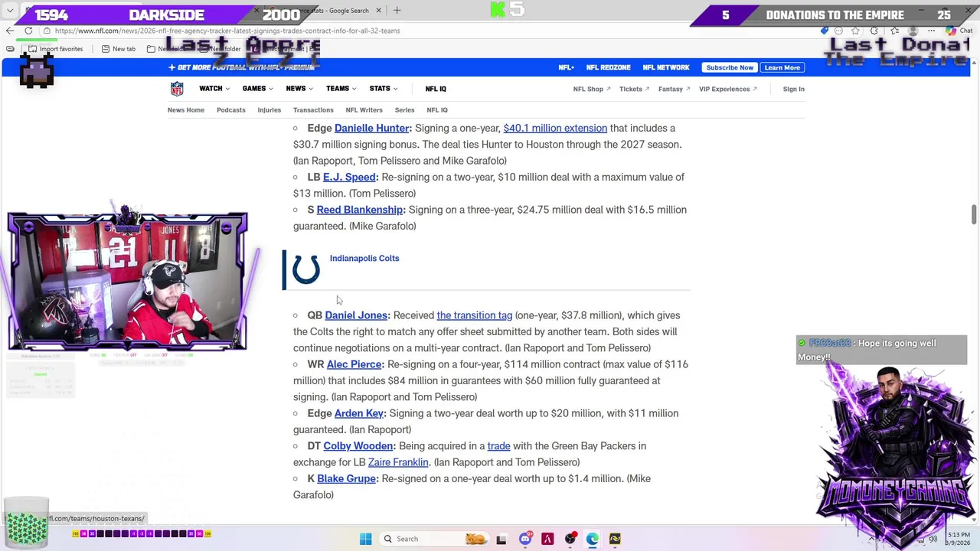Image resolution: width=980 pixels, height=551 pixels.
Task: Click the browser profile avatar icon
Action: (913, 31)
